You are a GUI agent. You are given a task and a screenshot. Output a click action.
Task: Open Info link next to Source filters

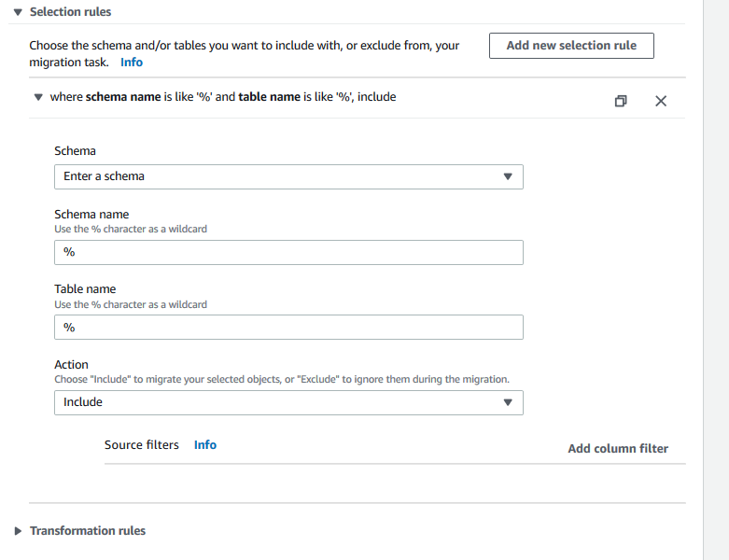pyautogui.click(x=205, y=445)
